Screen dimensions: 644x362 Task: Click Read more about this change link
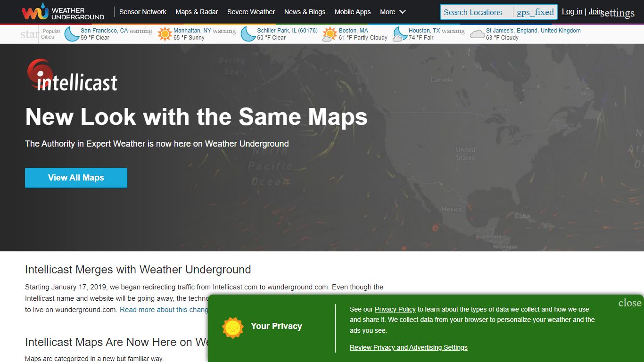(164, 310)
